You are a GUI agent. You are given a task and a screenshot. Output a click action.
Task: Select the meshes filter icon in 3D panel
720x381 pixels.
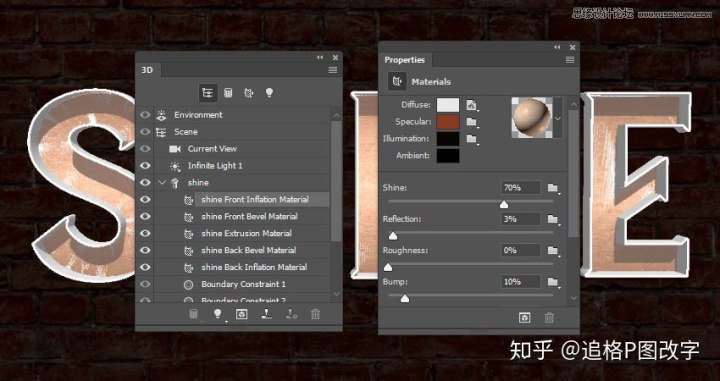click(x=228, y=93)
